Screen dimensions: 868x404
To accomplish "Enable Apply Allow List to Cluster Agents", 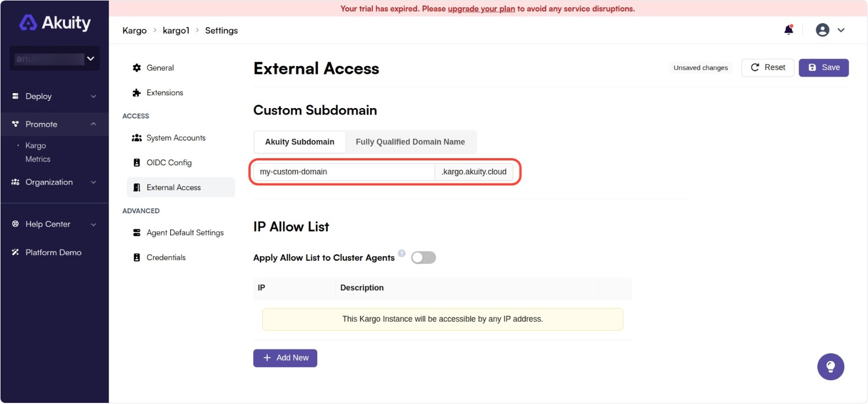I will pyautogui.click(x=423, y=257).
